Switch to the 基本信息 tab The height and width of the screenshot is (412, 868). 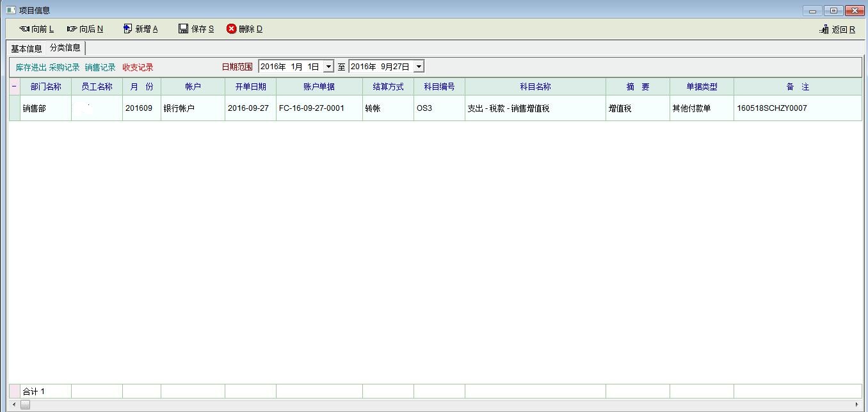point(26,49)
